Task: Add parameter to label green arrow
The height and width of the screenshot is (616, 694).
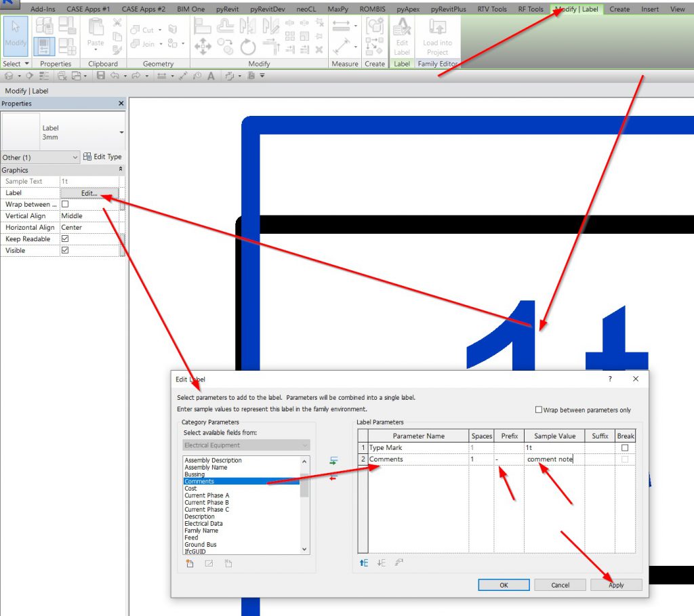Action: click(333, 461)
